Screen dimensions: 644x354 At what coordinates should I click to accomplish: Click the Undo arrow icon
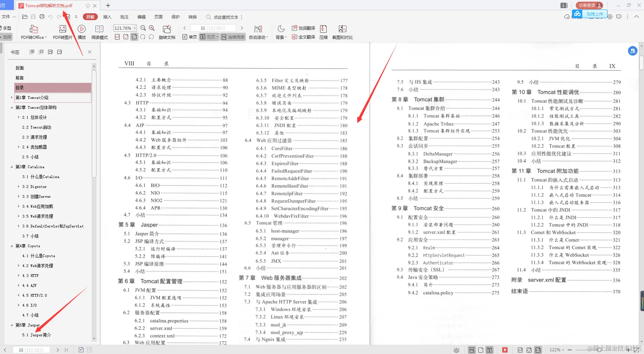click(x=50, y=17)
